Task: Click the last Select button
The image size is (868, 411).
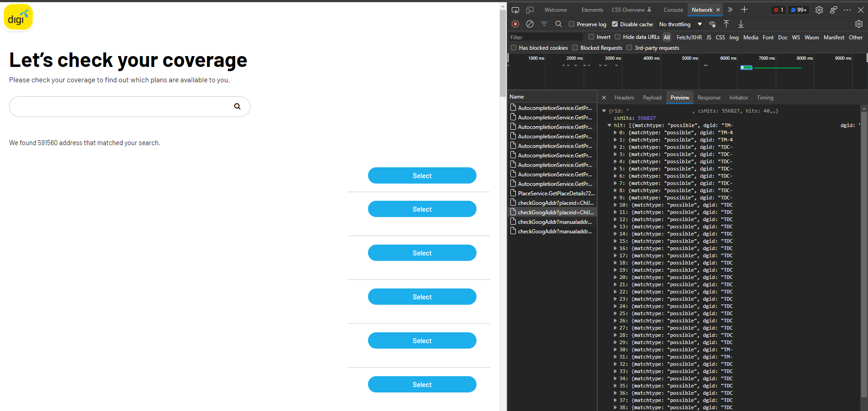Action: 422,384
